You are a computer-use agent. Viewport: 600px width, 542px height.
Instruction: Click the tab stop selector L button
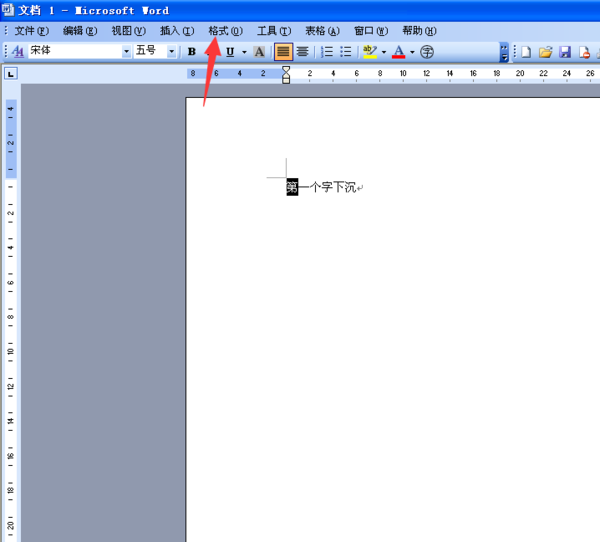tap(11, 73)
